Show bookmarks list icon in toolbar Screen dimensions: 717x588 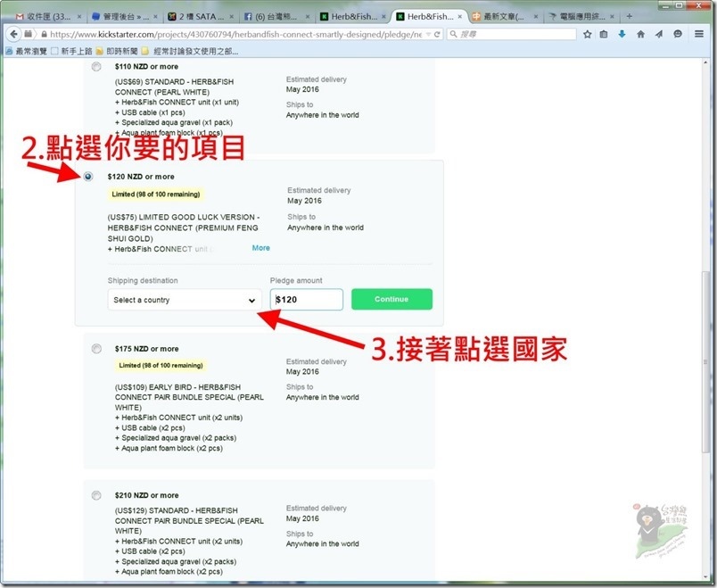604,34
